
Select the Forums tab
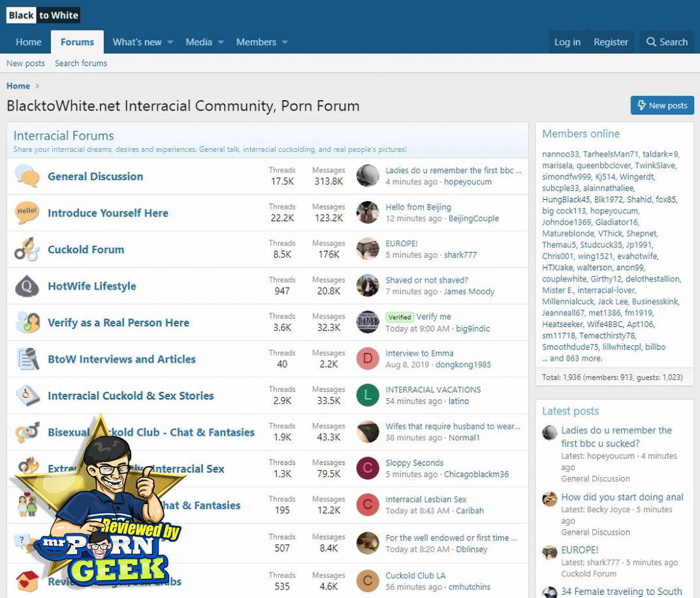77,42
